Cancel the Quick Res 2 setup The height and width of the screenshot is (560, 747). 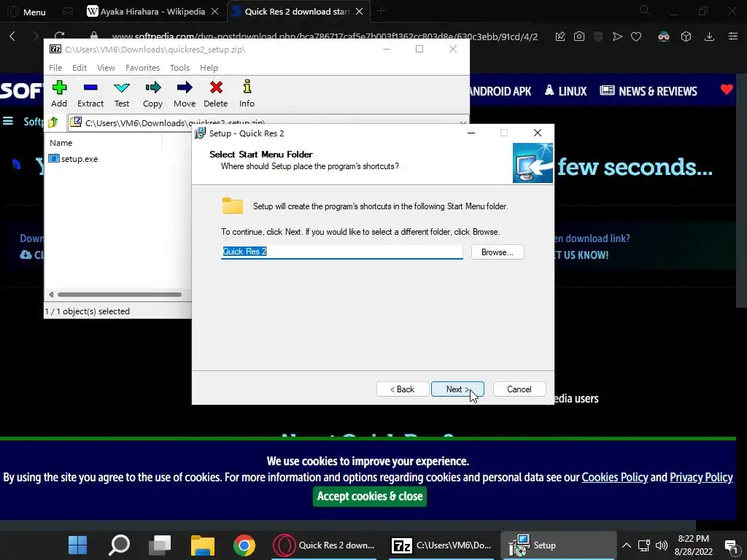(519, 389)
